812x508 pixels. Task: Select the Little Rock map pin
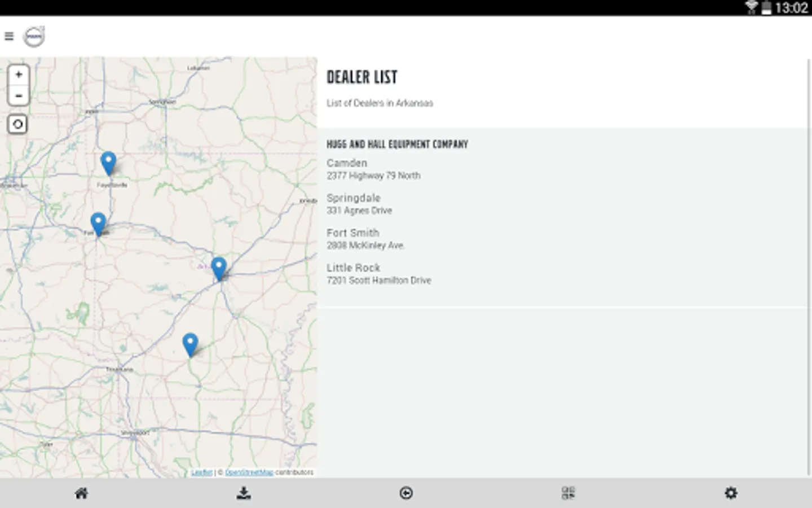pos(219,269)
